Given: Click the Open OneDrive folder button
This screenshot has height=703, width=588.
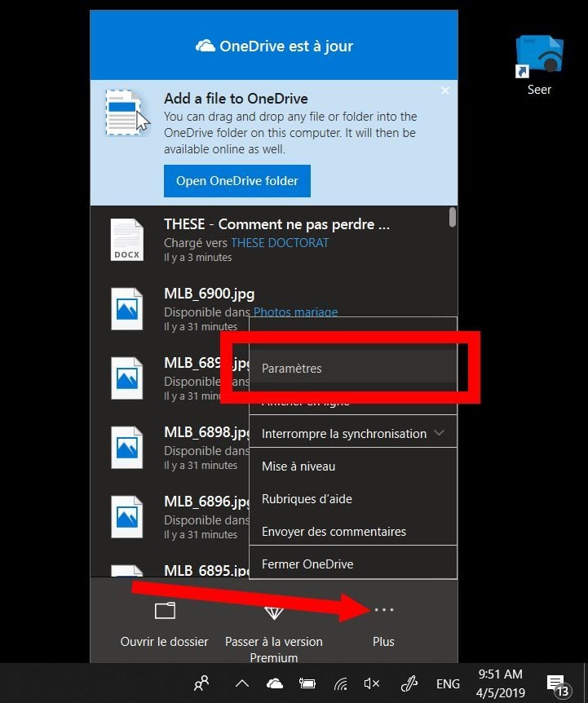Looking at the screenshot, I should (x=237, y=181).
